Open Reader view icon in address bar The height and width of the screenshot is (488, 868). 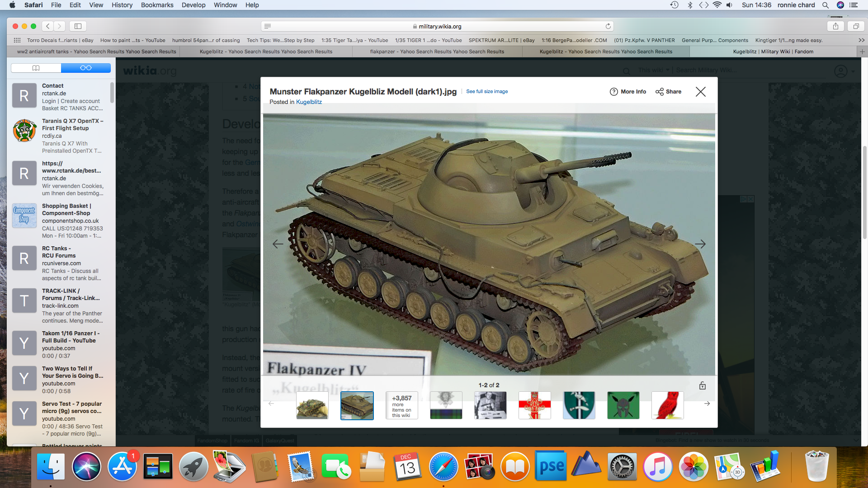pos(268,26)
